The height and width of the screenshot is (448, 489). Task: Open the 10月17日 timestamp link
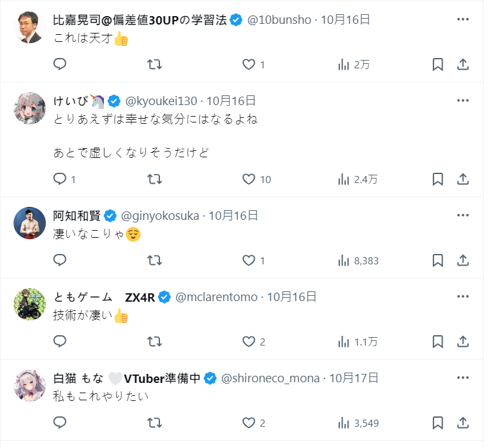[x=354, y=378]
